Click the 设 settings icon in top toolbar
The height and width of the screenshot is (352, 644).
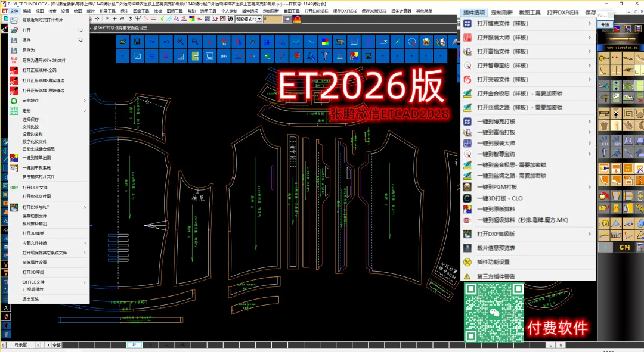(230, 19)
